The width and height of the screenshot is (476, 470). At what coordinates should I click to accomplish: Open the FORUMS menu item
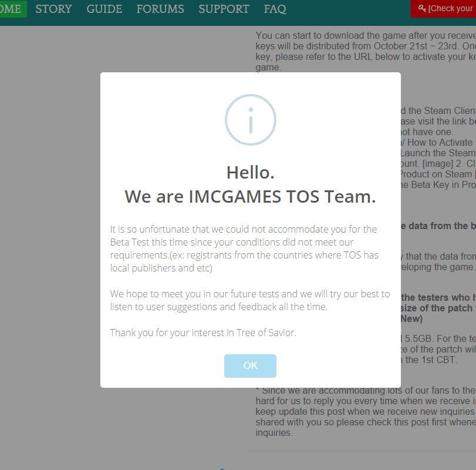pos(160,9)
